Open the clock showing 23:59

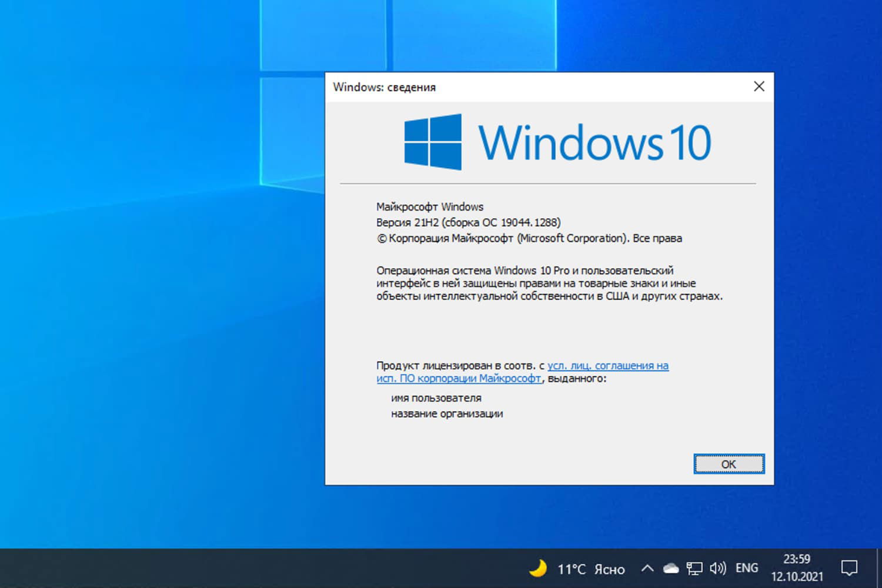[796, 559]
